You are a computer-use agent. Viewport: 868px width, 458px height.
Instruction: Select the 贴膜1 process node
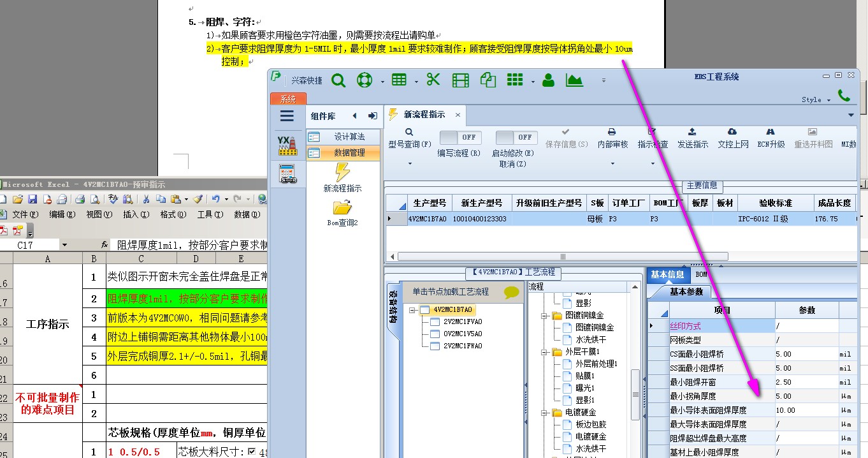(586, 376)
